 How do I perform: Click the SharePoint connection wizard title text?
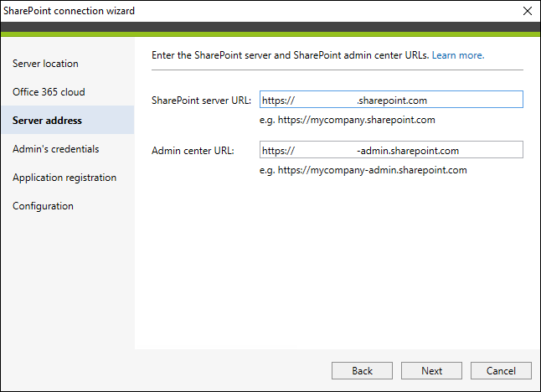point(69,11)
